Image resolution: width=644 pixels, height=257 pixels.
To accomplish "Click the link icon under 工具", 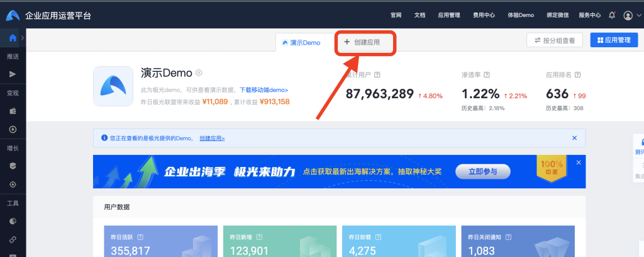I will point(13,240).
